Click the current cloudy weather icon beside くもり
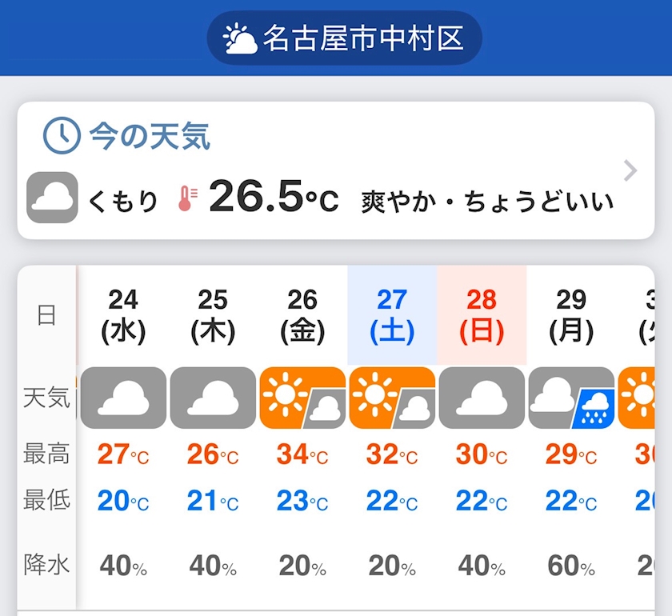672x616 pixels. [53, 197]
